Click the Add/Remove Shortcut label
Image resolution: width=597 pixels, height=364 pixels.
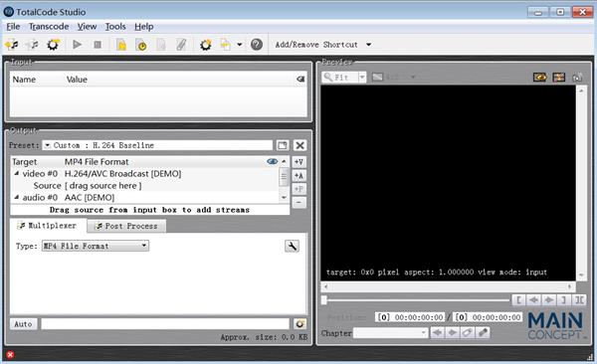coord(316,45)
